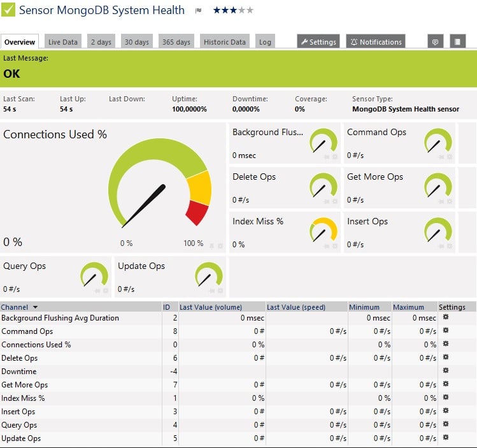Click the fourth priority star
Image resolution: width=477 pixels, height=448 pixels.
tap(241, 10)
